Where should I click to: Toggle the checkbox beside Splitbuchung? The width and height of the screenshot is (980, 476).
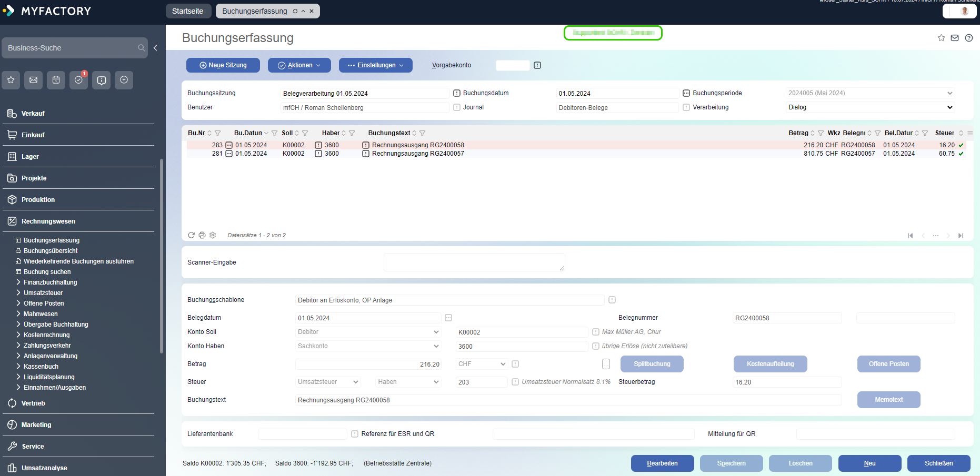(x=606, y=364)
